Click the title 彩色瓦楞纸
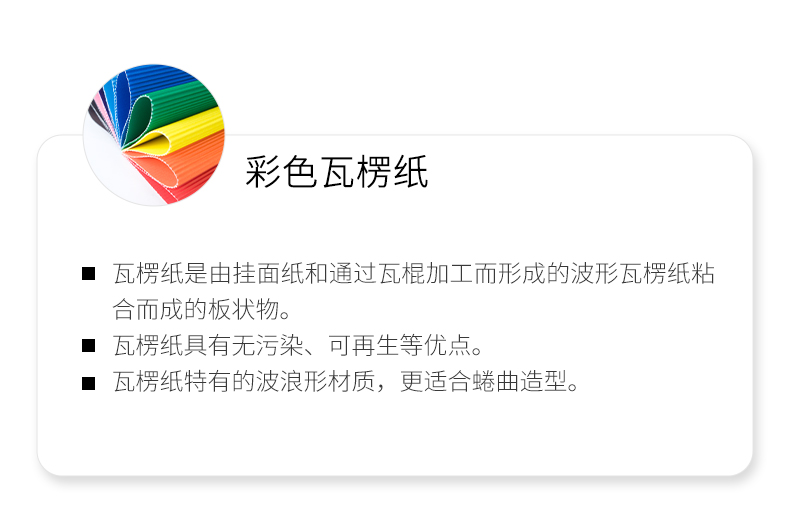The image size is (790, 520). pos(337,172)
